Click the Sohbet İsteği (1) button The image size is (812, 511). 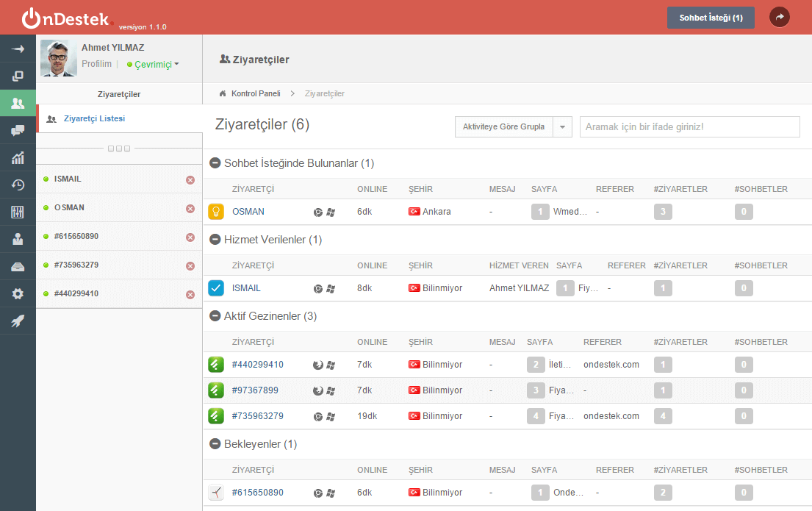coord(711,18)
